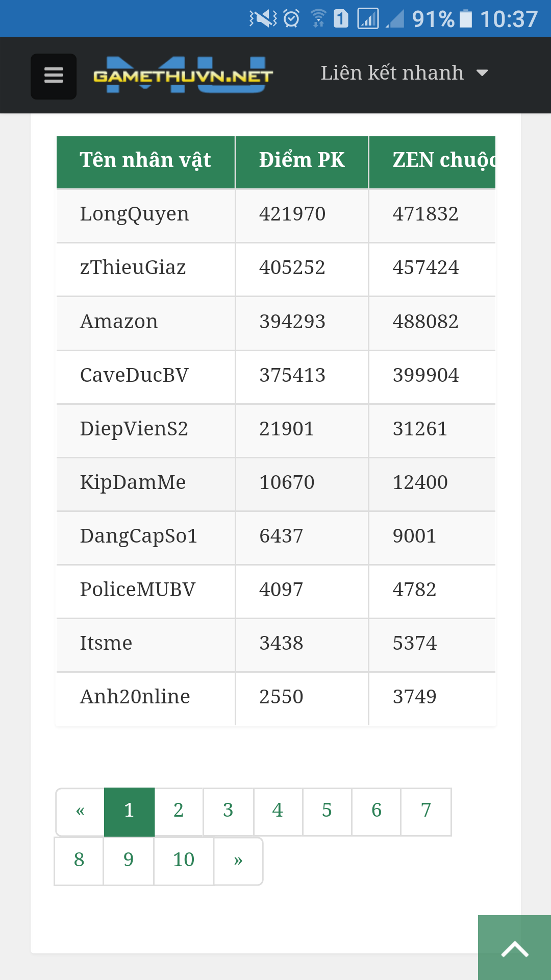This screenshot has height=980, width=551.
Task: Tap the scroll-to-top arrow button
Action: [514, 948]
